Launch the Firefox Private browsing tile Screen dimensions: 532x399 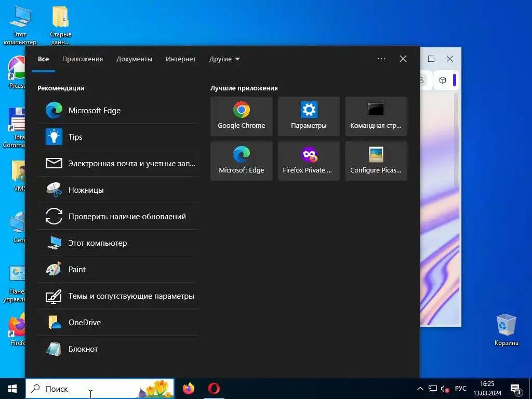[309, 161]
